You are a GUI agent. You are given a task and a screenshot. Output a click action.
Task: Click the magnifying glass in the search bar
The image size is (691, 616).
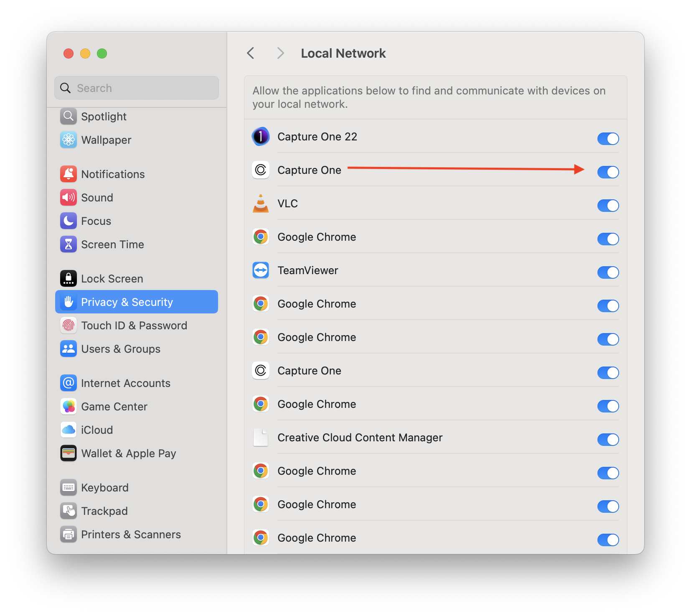[66, 88]
